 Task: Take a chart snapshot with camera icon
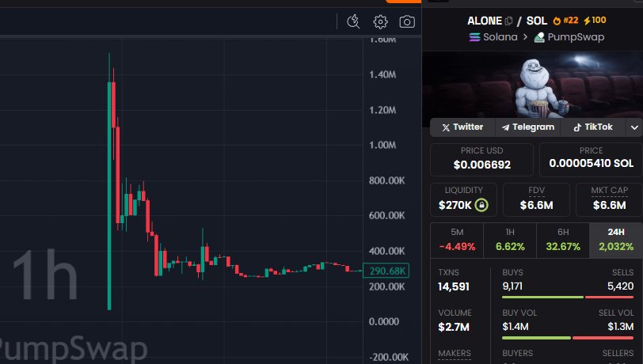(x=407, y=21)
